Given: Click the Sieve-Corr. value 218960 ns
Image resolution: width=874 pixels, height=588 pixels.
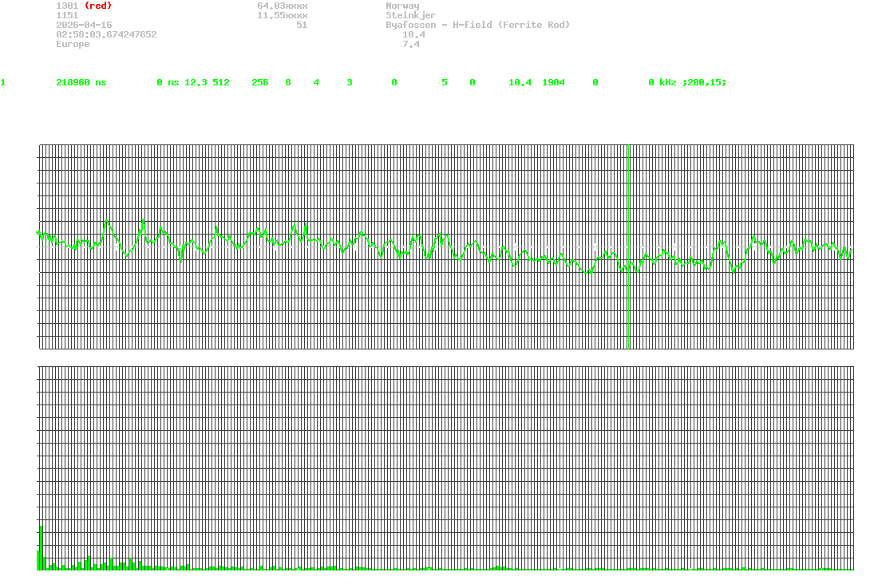Looking at the screenshot, I should (x=81, y=83).
